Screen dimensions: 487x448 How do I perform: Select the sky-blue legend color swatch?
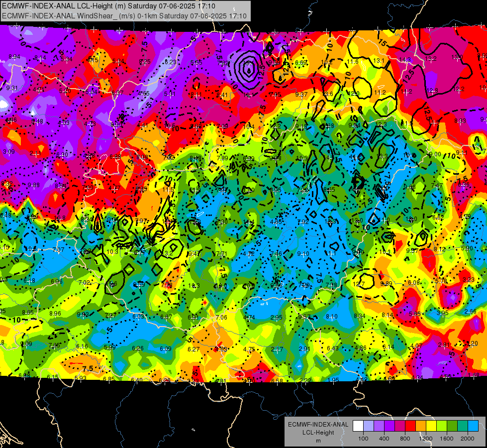point(473,426)
